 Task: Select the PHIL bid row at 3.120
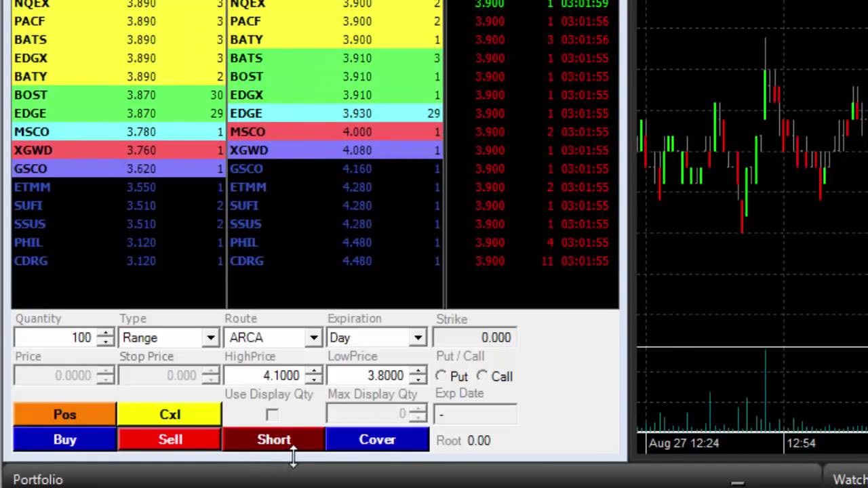tap(119, 242)
